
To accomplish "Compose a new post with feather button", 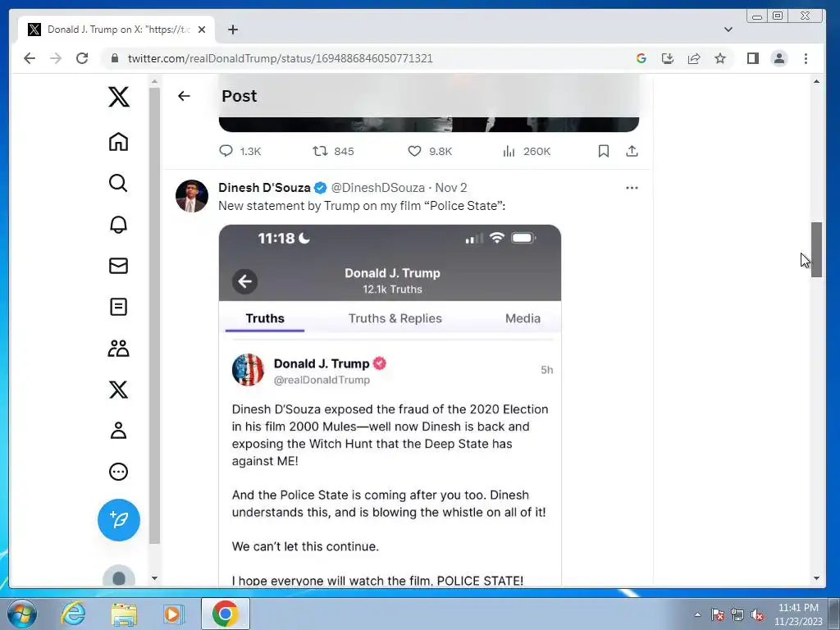I will [x=118, y=520].
